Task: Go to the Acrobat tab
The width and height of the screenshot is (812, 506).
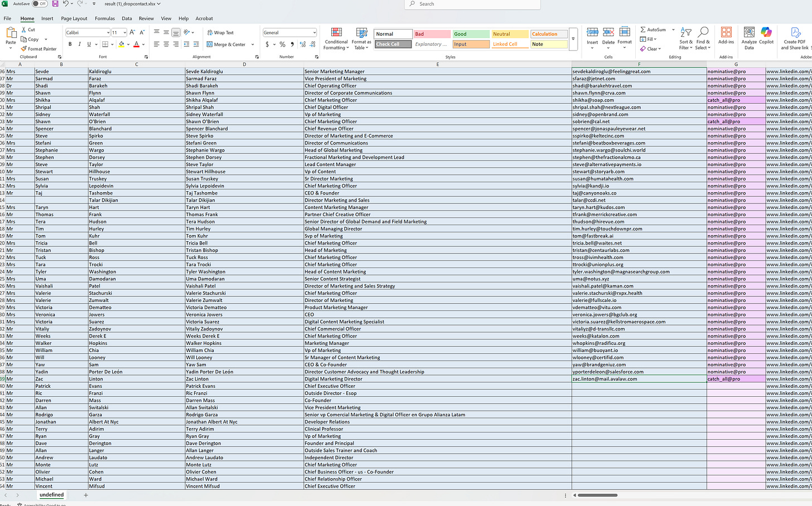Action: [x=204, y=18]
